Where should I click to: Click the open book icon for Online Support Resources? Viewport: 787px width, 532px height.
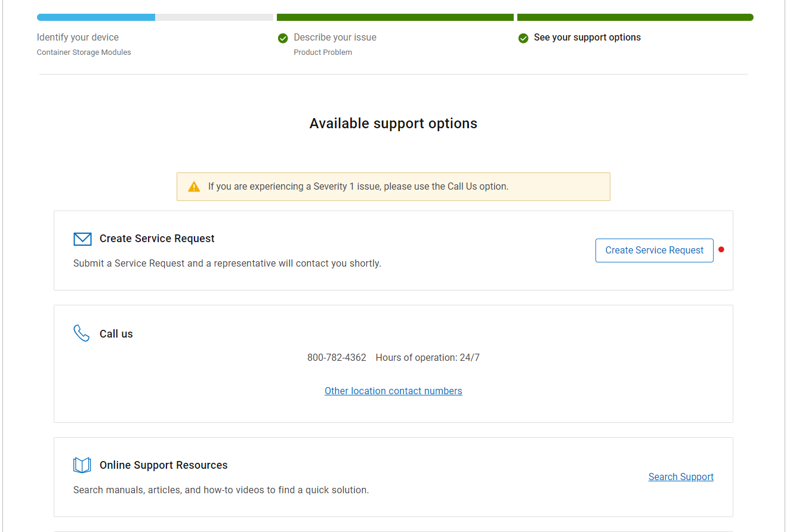[x=82, y=465]
